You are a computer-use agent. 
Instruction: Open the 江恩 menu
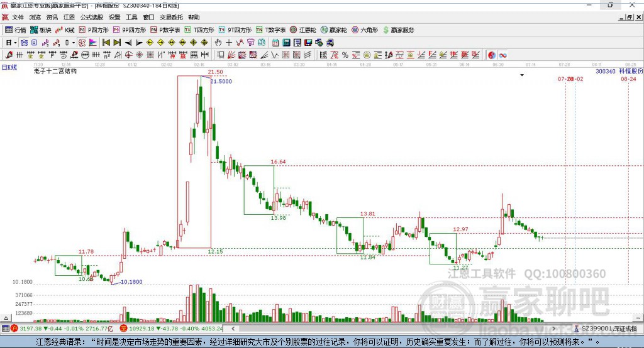pyautogui.click(x=69, y=17)
